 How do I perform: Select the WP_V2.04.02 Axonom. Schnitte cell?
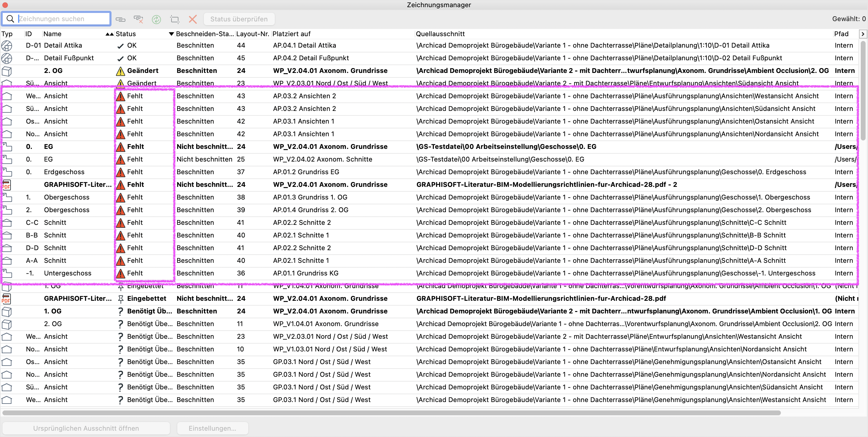(x=322, y=159)
